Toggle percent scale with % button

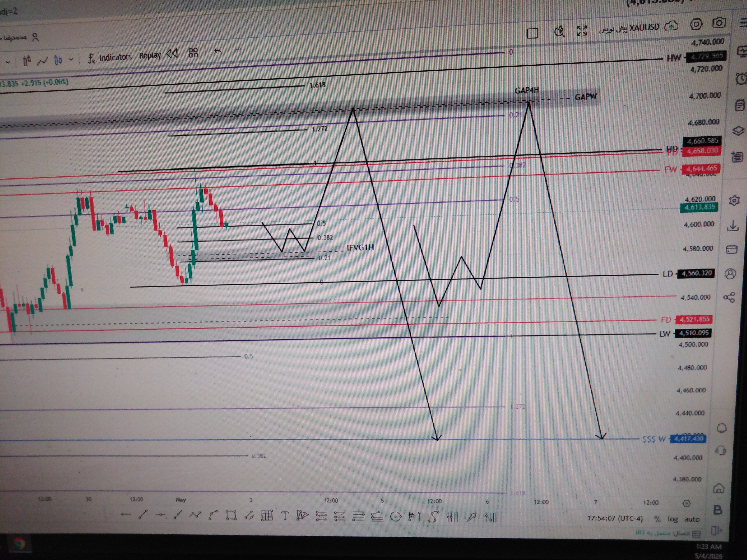tap(657, 519)
